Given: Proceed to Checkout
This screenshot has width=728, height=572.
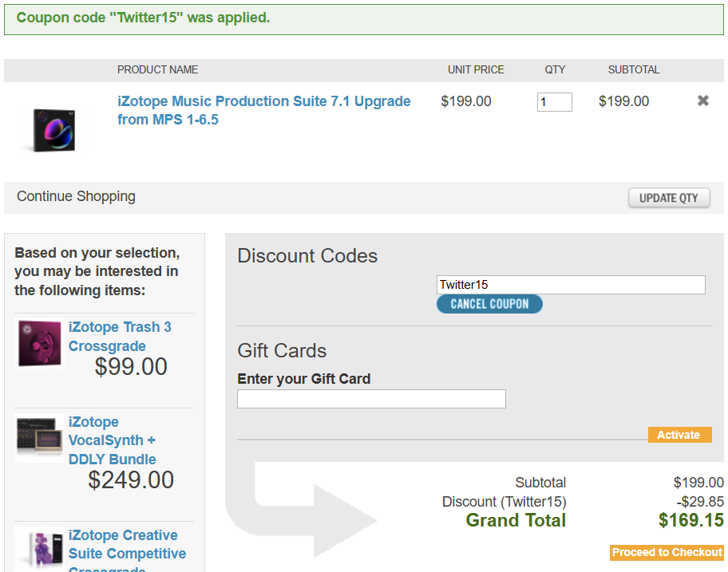Looking at the screenshot, I should tap(667, 553).
